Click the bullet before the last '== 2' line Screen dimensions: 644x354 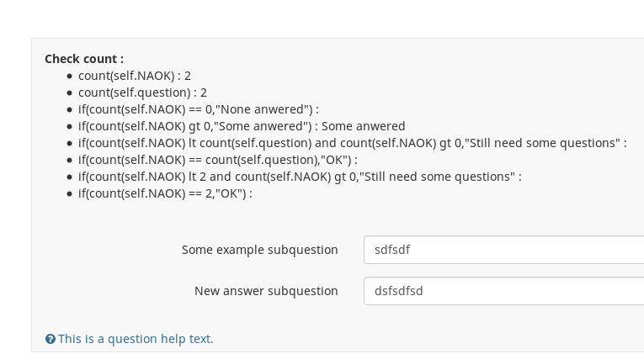pos(70,193)
